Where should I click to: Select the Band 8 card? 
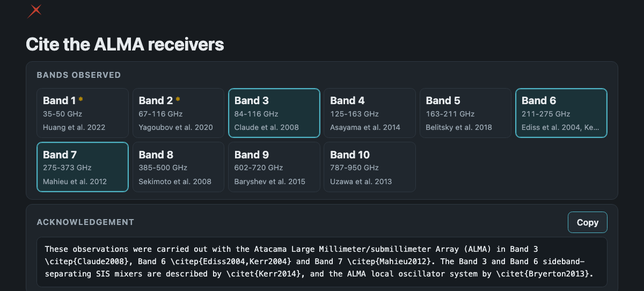pyautogui.click(x=178, y=167)
